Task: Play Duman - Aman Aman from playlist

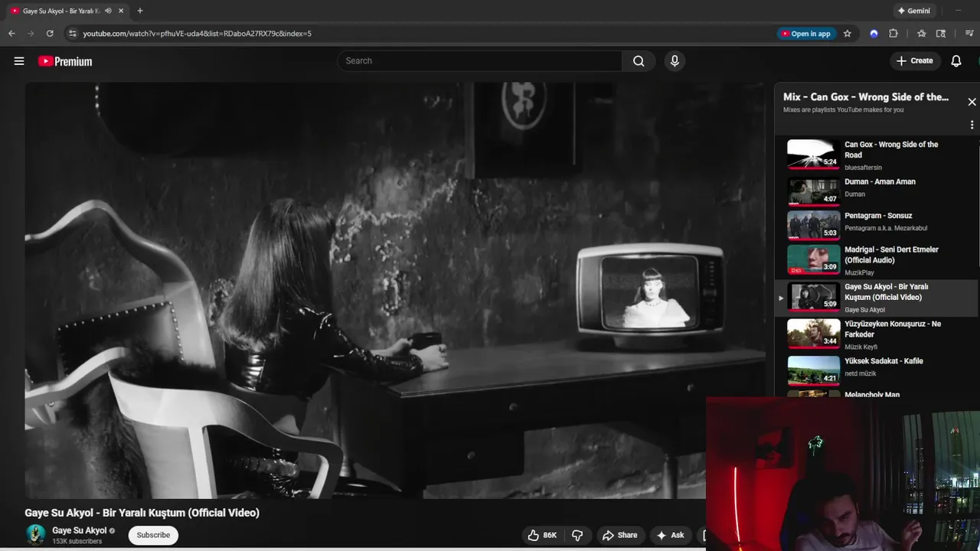Action: pyautogui.click(x=880, y=181)
